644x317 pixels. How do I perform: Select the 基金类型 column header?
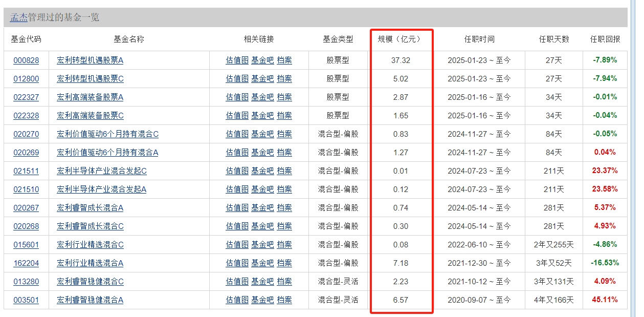[338, 39]
